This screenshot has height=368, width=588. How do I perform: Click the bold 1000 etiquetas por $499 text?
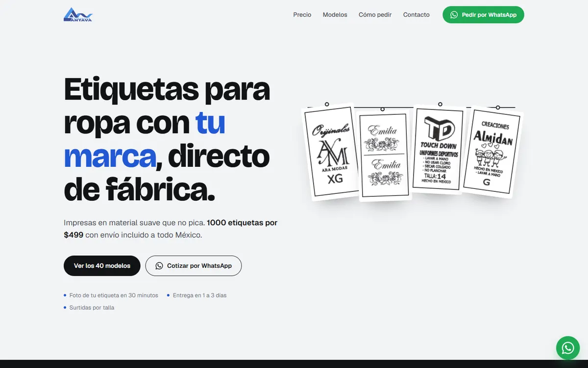171,229
